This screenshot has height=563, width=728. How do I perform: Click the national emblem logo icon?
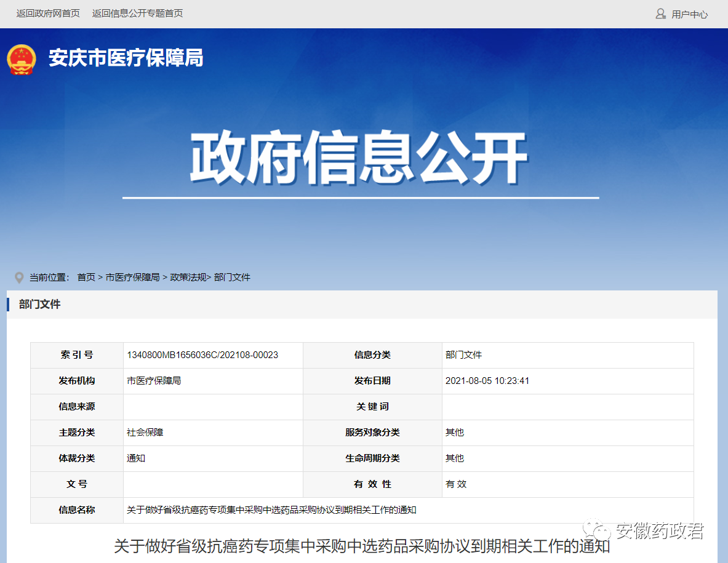22,60
